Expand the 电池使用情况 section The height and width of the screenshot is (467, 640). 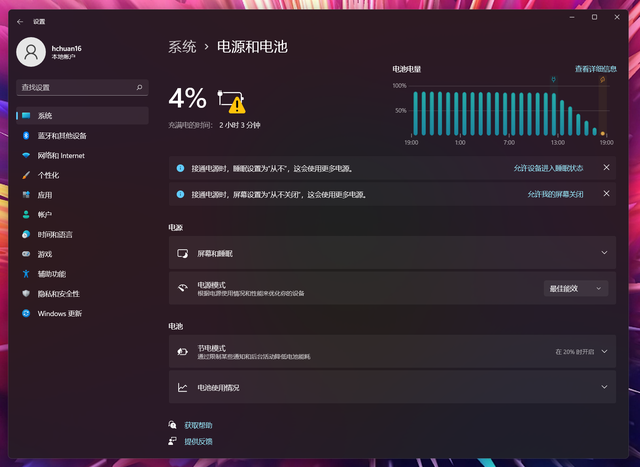click(x=392, y=387)
